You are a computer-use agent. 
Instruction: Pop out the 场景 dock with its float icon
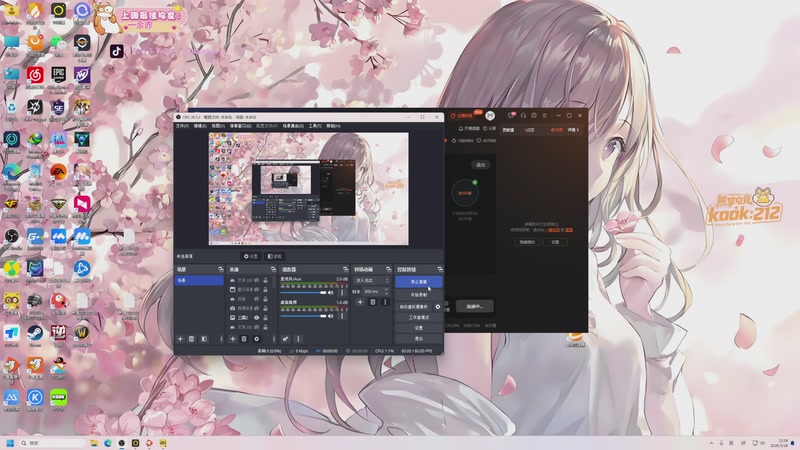pyautogui.click(x=220, y=269)
